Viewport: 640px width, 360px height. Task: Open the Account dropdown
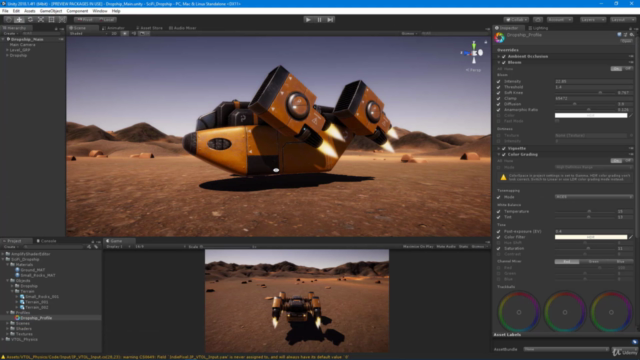coord(560,20)
